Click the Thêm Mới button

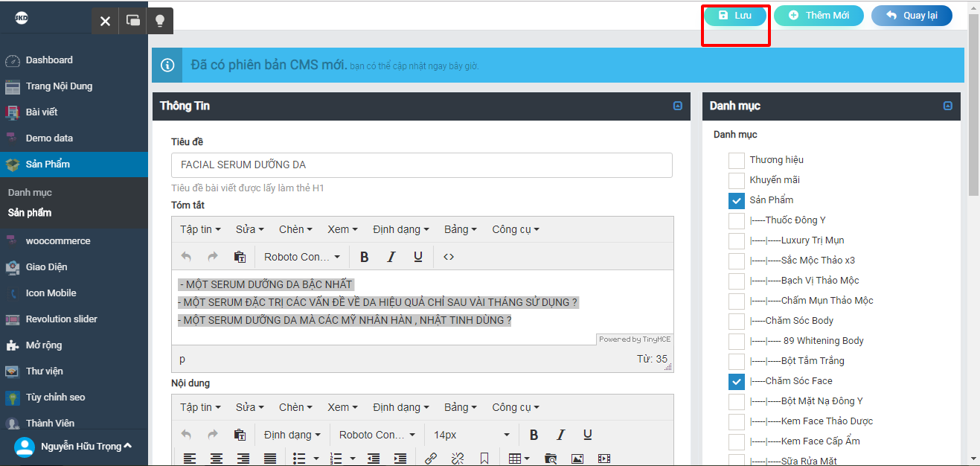point(819,16)
